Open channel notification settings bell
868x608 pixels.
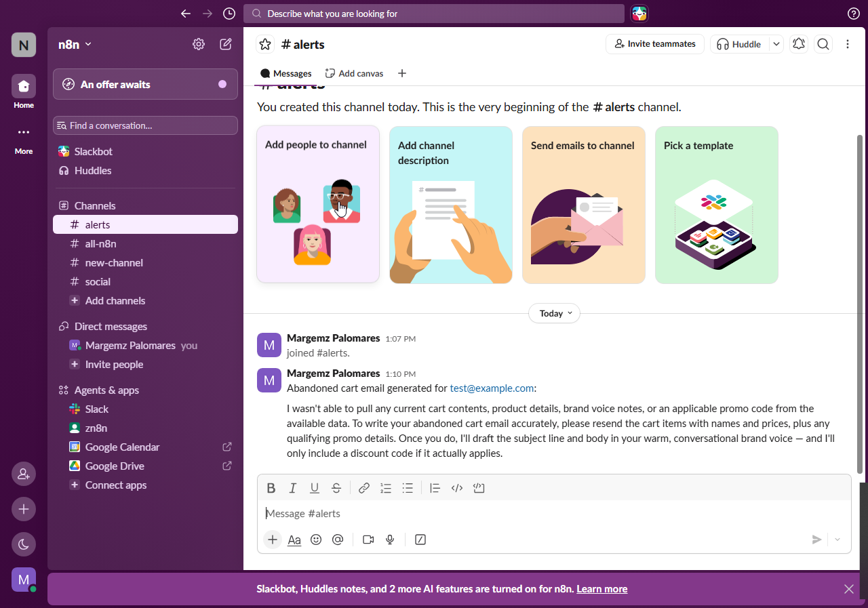[x=799, y=44]
